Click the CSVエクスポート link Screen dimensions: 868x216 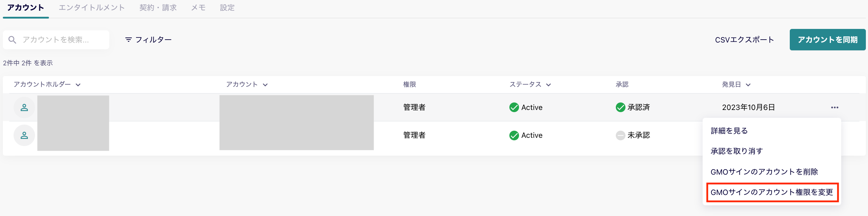pyautogui.click(x=744, y=39)
